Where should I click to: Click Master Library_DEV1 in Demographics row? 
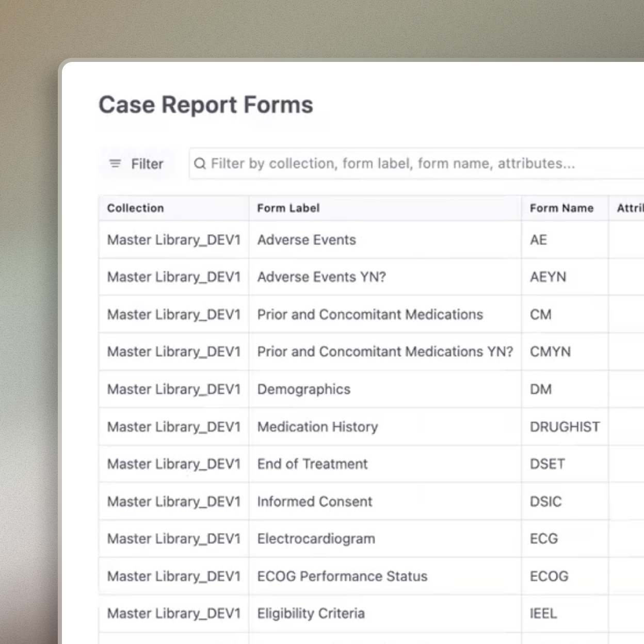[174, 389]
